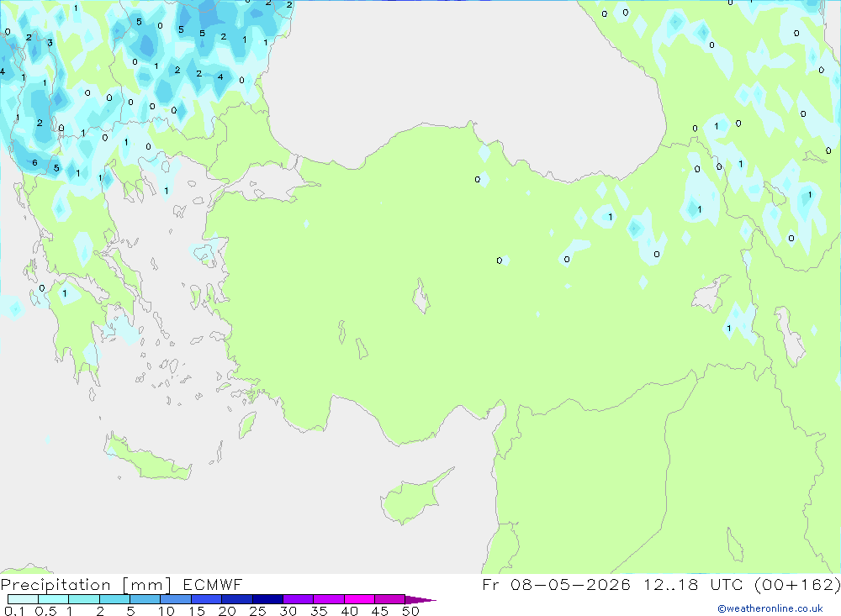The height and width of the screenshot is (616, 841).
Task: Select the 0.1 mm legend color swatch
Action: (x=23, y=599)
